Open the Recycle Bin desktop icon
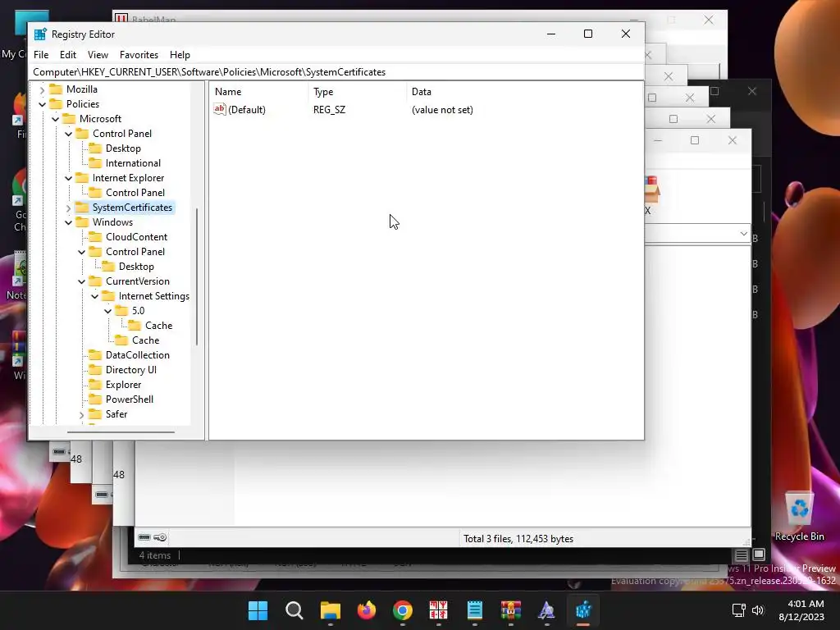840x630 pixels. 799,517
